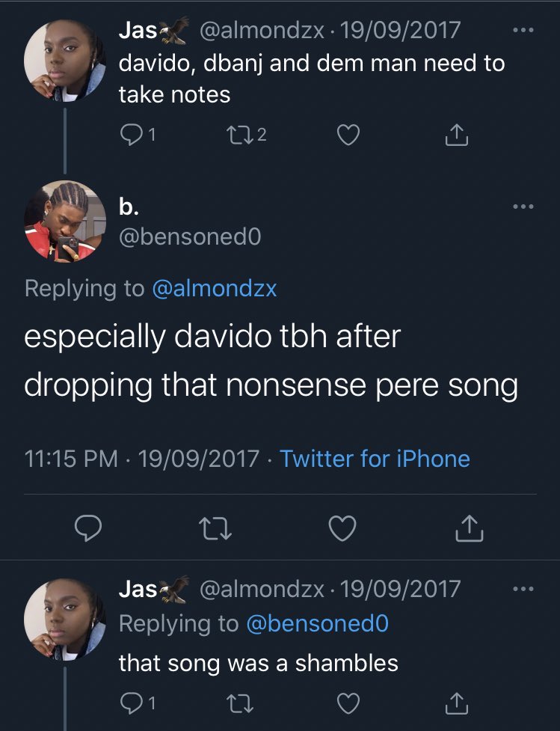Retweet the 'take notes' tweet
This screenshot has height=731, width=560.
click(x=239, y=135)
